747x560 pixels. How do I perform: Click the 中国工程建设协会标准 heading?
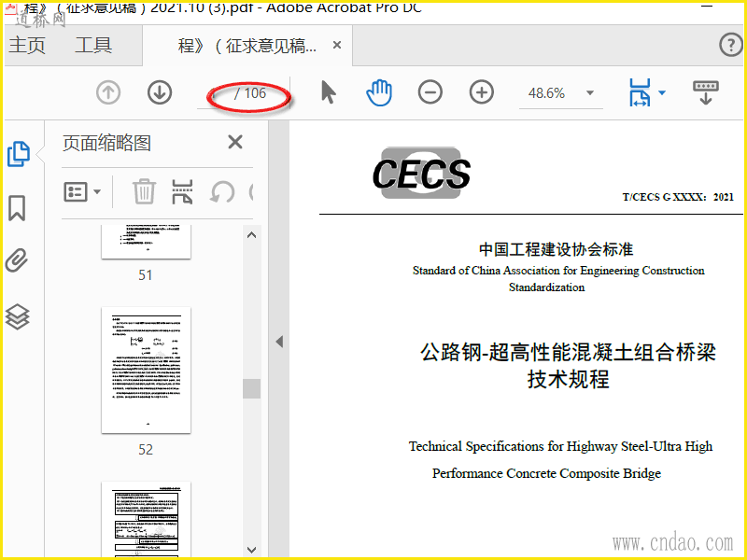coord(556,249)
